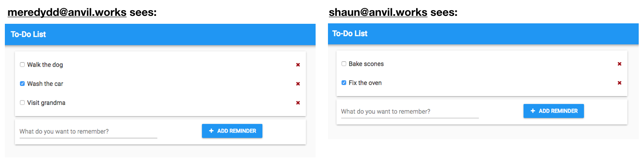
Task: Delete the Walk the dog reminder
Action: pyautogui.click(x=298, y=65)
